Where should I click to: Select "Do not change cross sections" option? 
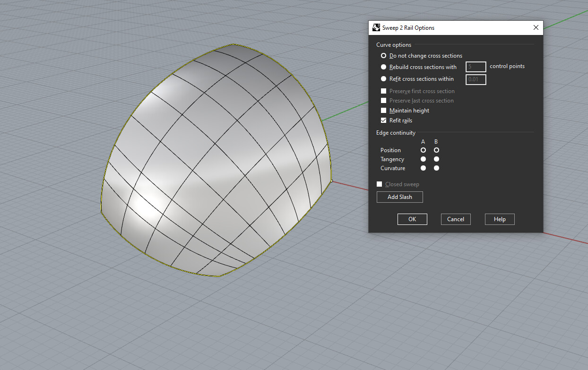[x=383, y=55]
